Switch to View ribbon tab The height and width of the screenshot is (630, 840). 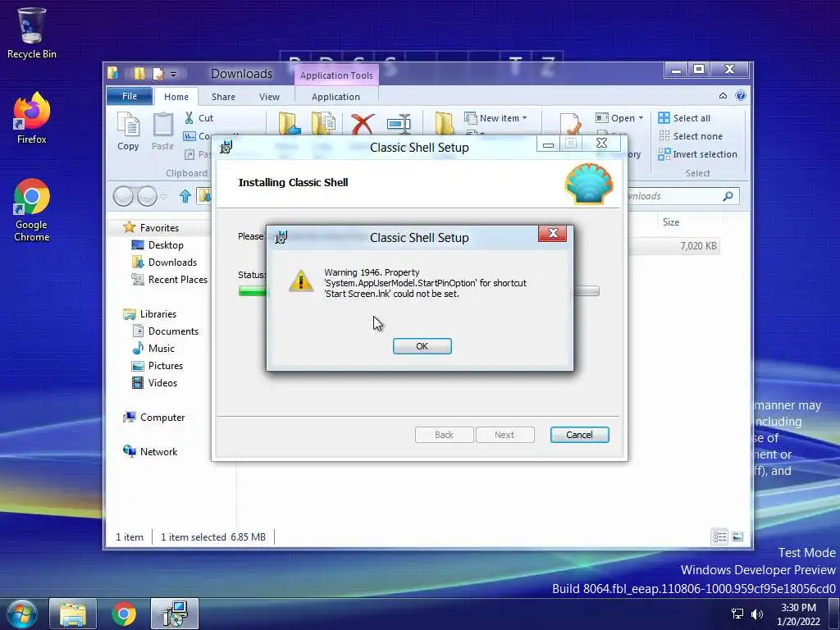click(269, 97)
